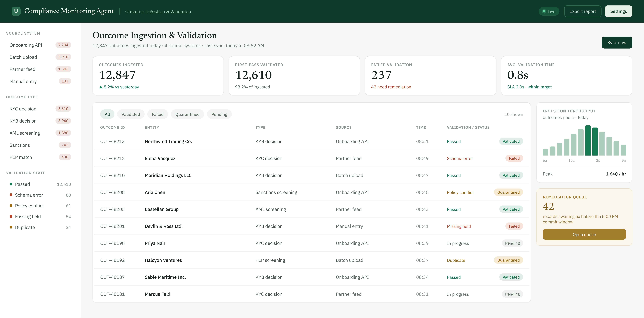Open the Elena Vasquez outcome row

point(311,158)
